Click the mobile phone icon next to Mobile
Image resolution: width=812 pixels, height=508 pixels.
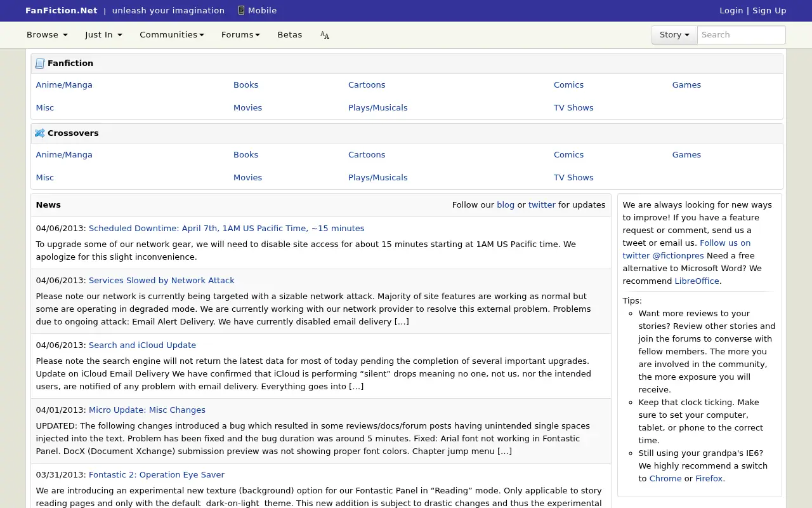click(x=241, y=10)
